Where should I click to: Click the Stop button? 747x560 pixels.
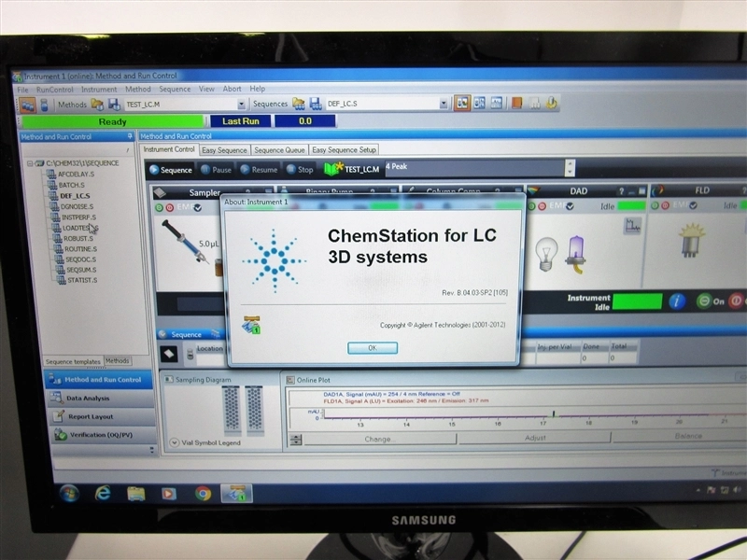coord(300,170)
